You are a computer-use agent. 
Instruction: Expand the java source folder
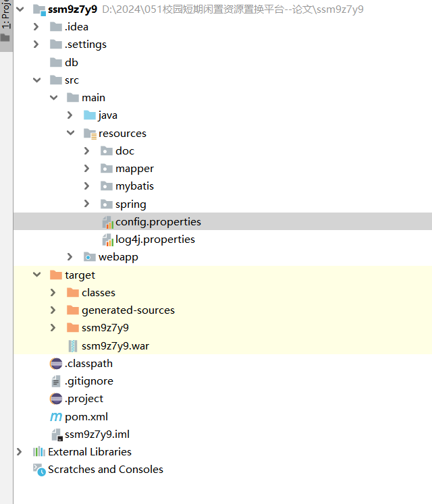(70, 115)
